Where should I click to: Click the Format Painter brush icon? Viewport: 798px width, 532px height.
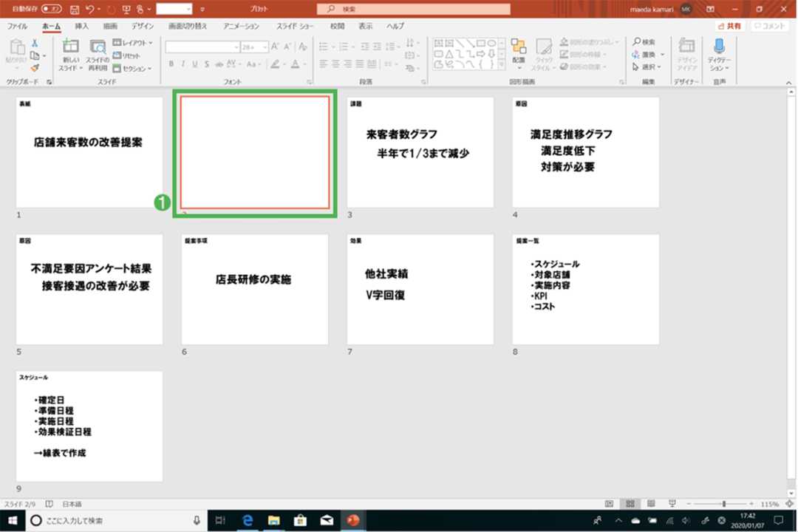click(35, 68)
